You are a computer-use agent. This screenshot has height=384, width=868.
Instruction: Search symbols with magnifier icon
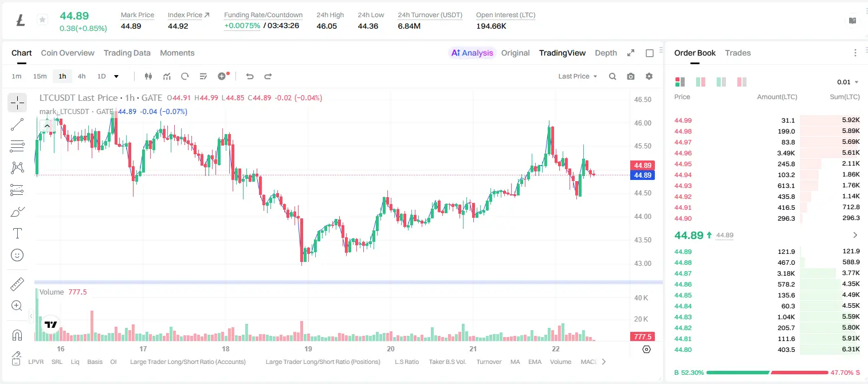tap(612, 76)
